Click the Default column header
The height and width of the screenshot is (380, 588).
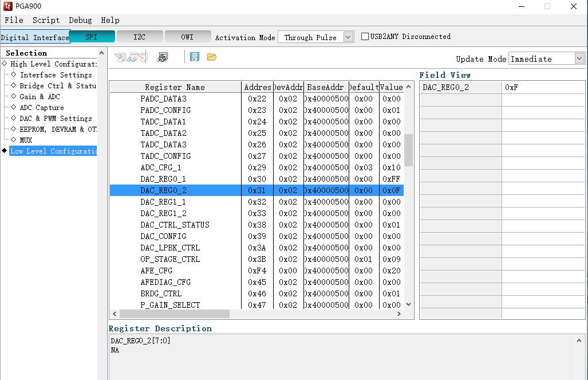click(364, 87)
